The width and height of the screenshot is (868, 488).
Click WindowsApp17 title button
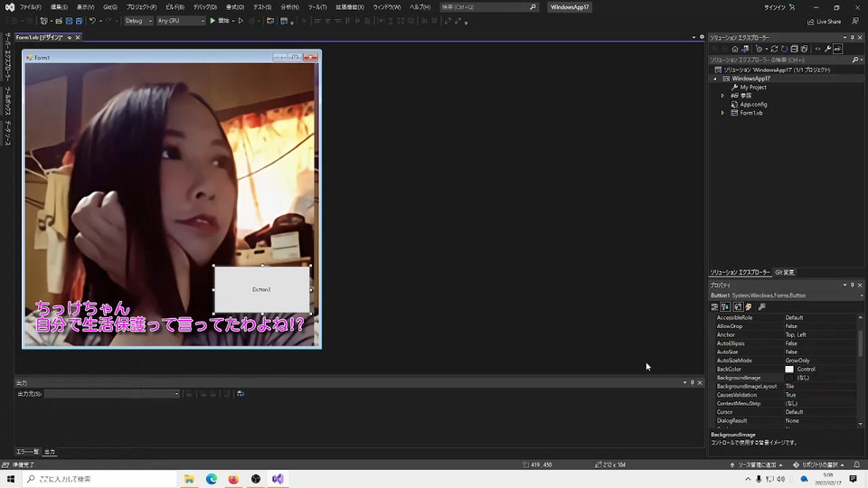(570, 7)
